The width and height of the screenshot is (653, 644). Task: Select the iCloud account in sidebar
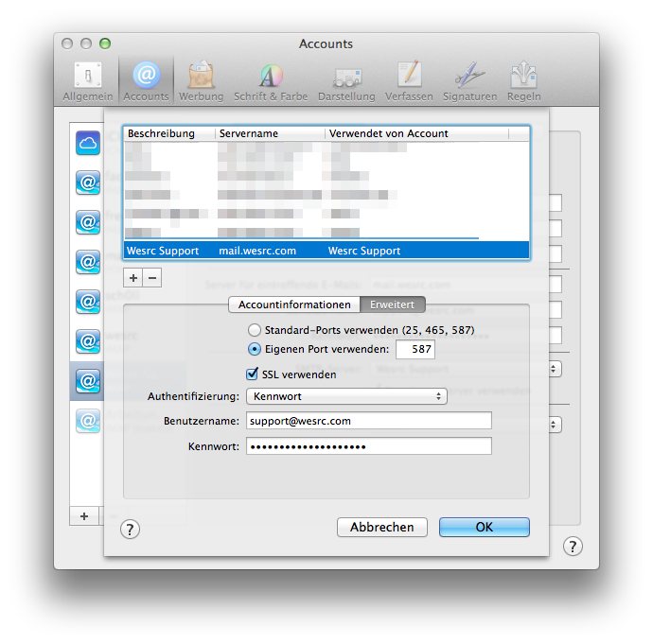click(x=88, y=143)
